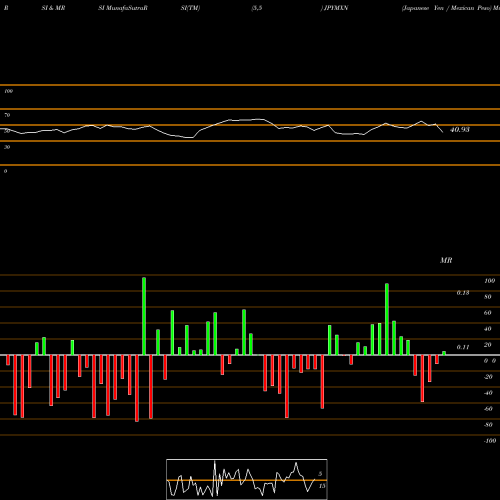Click the MR axis label 80
Screen dimensions: 500x500
(488, 297)
